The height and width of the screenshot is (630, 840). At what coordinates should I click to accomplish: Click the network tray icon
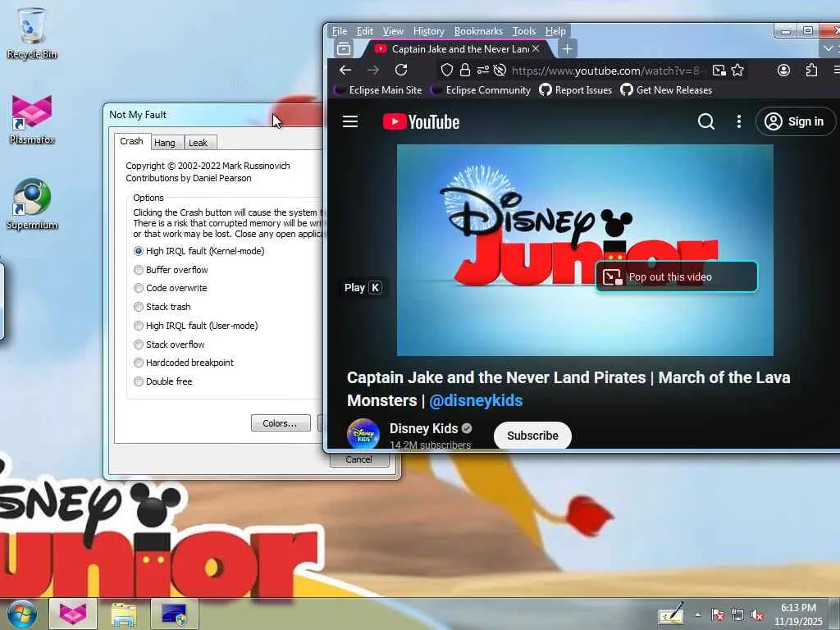coord(737,615)
